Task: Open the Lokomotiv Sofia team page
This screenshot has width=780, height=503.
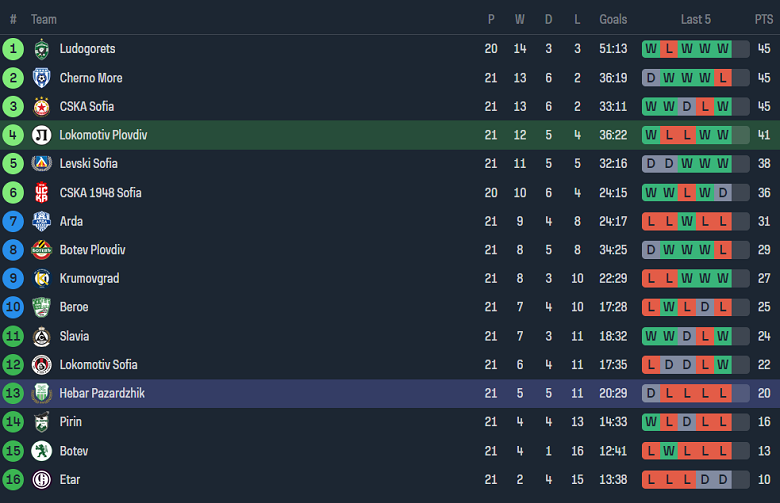Action: (x=98, y=365)
